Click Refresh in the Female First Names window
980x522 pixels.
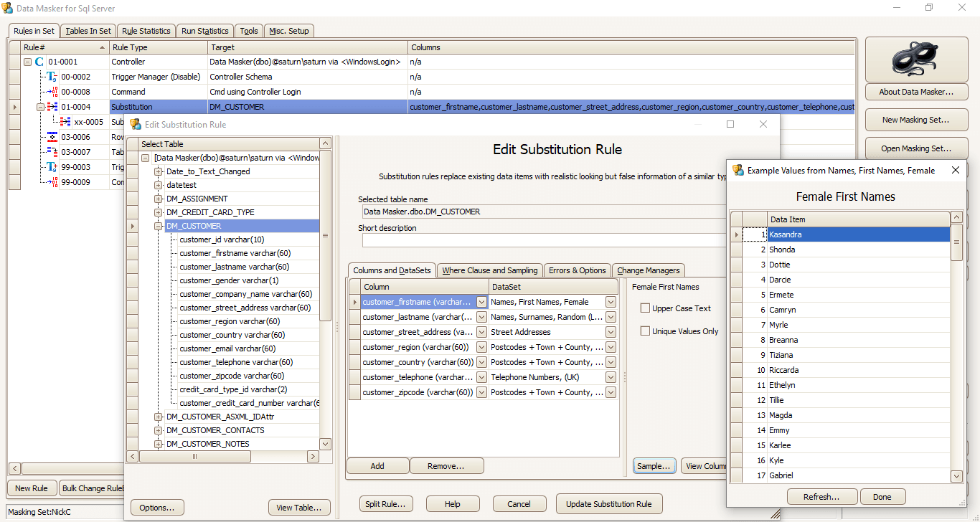821,496
